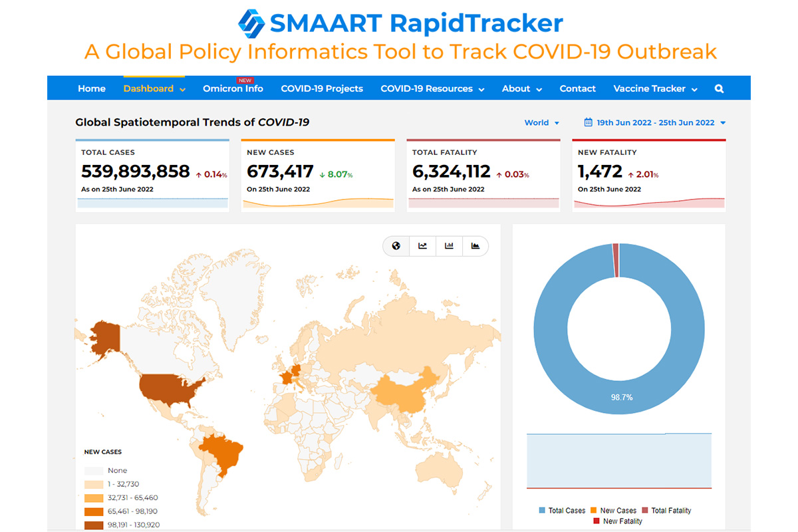Viewport: 798px width, 532px height.
Task: Switch to the bar chart view
Action: (449, 246)
